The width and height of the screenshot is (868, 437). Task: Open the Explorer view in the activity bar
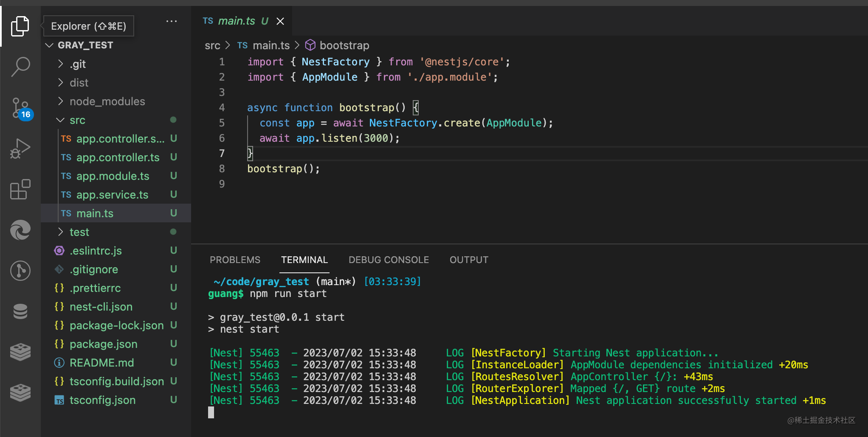tap(20, 26)
